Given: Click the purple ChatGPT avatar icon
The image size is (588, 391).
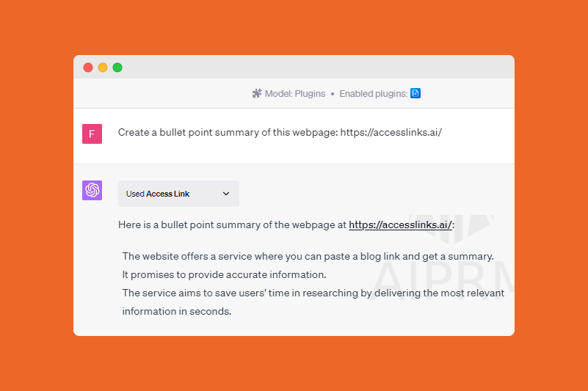Looking at the screenshot, I should pos(92,191).
